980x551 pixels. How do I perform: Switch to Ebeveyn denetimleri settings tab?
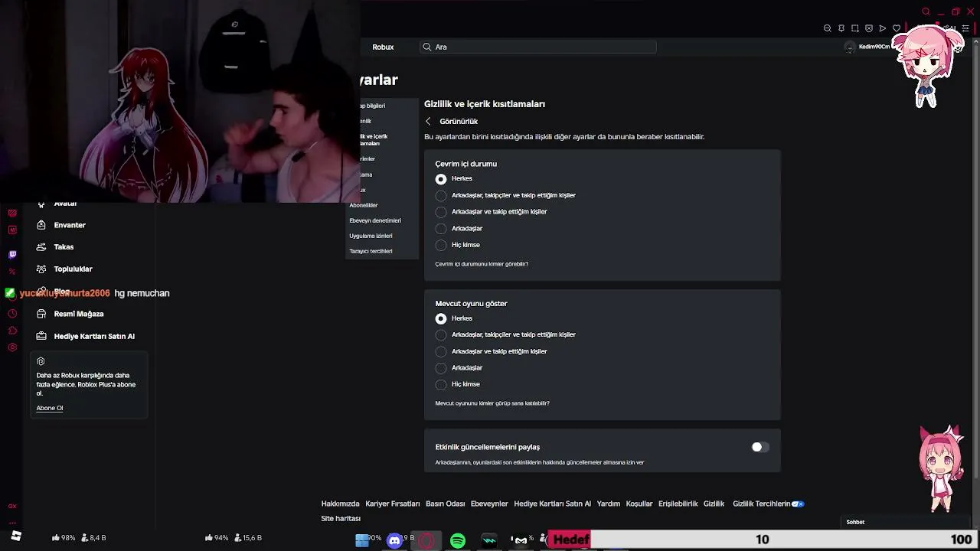[x=375, y=220]
